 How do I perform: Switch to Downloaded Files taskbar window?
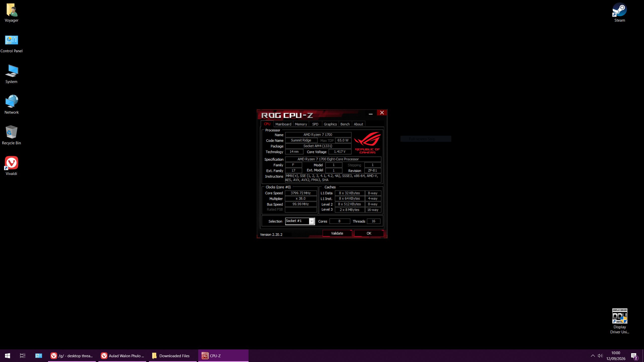tap(173, 356)
